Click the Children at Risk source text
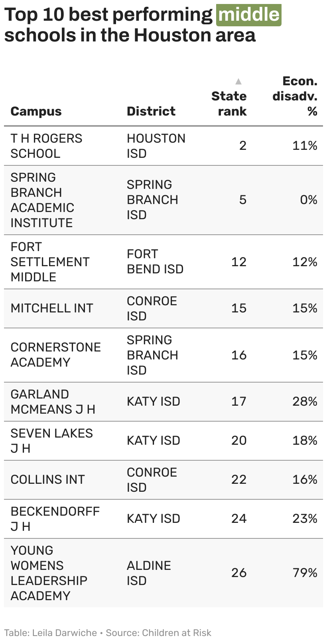This screenshot has height=644, width=327. coord(177,633)
